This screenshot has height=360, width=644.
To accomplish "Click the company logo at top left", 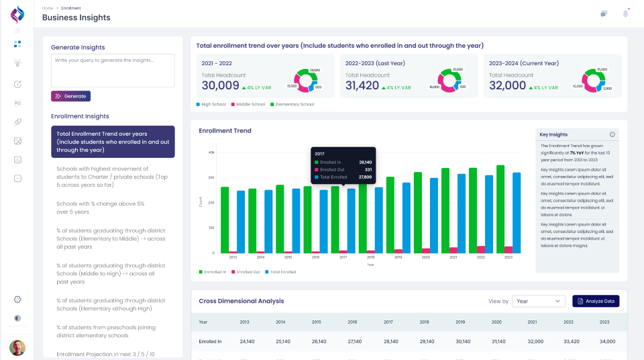I will tap(17, 14).
